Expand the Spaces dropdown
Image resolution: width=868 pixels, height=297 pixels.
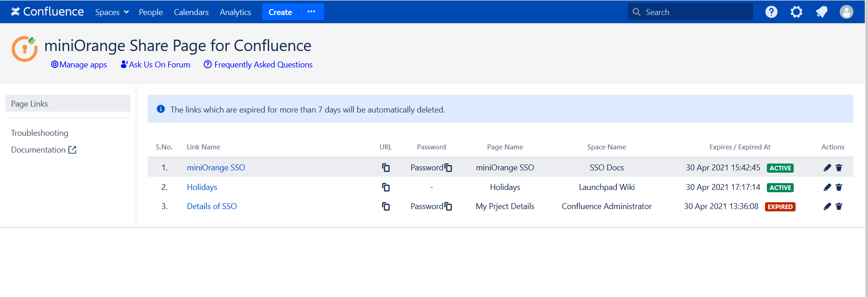(x=112, y=12)
